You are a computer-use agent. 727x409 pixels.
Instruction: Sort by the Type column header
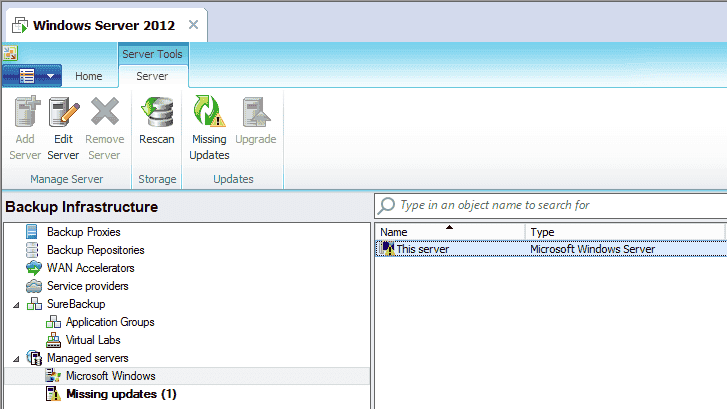point(625,231)
